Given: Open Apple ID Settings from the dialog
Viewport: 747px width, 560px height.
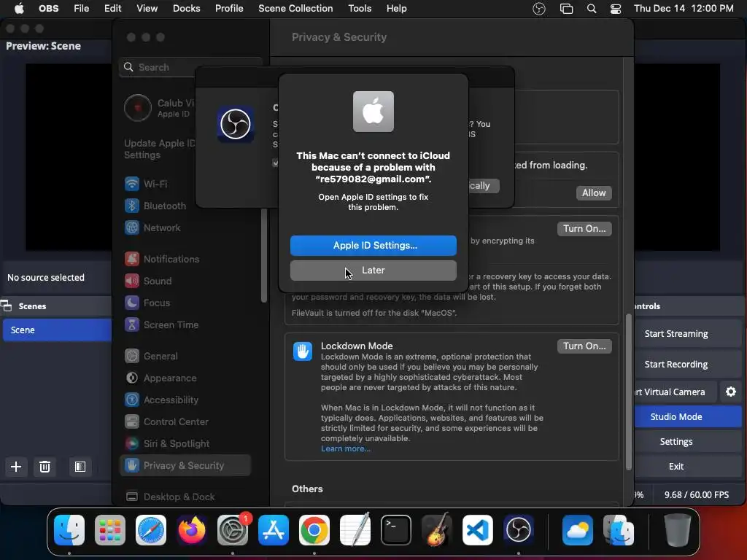Looking at the screenshot, I should coord(373,246).
